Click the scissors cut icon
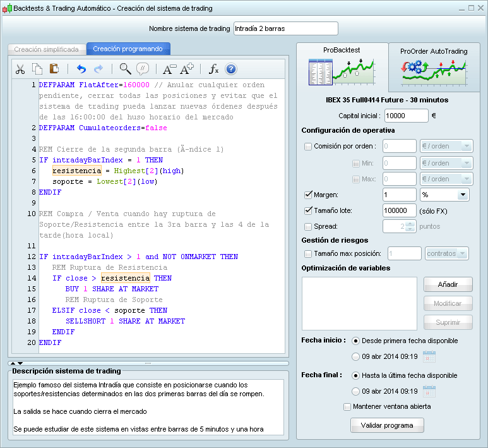488x448 pixels. pos(20,70)
